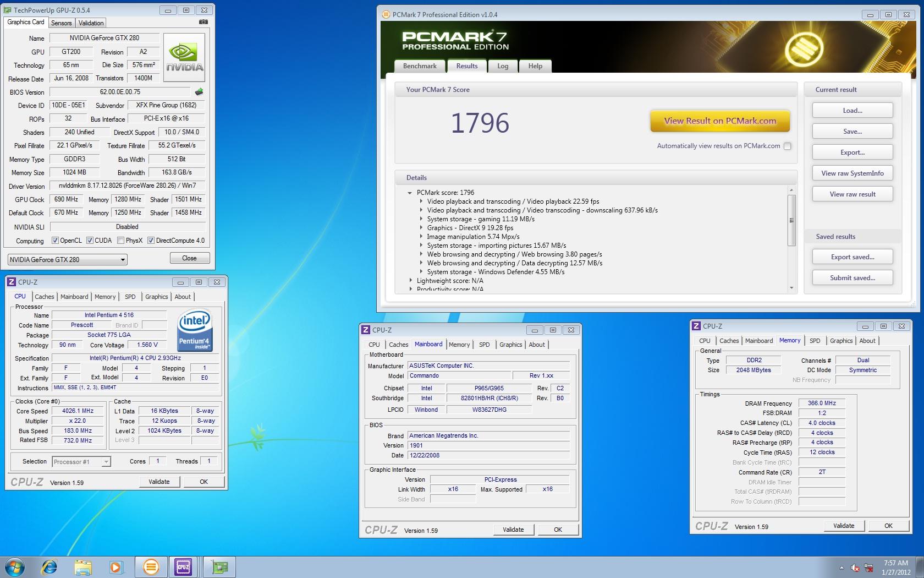The image size is (924, 578).
Task: Open About tab in CPU-Z CPU window
Action: coord(183,297)
